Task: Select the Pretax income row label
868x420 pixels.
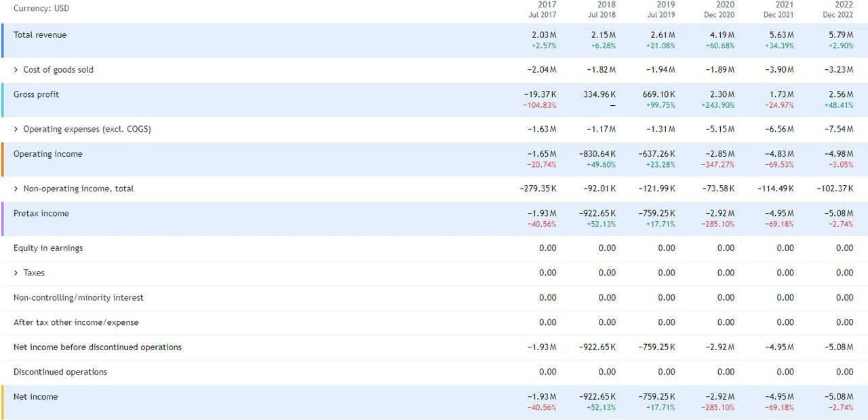Action: click(41, 214)
